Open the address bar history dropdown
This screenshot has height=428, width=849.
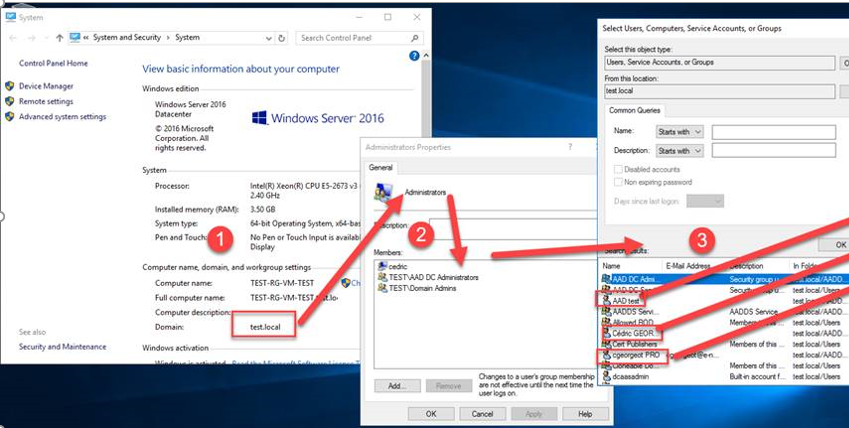(269, 38)
